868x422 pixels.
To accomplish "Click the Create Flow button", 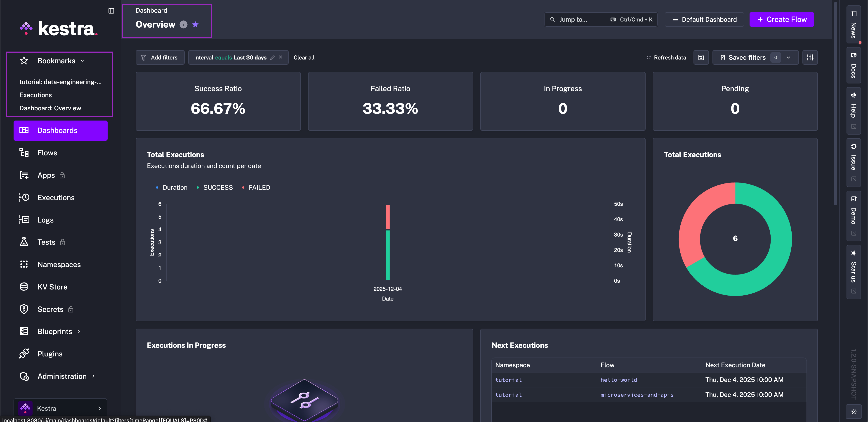I will (x=781, y=19).
